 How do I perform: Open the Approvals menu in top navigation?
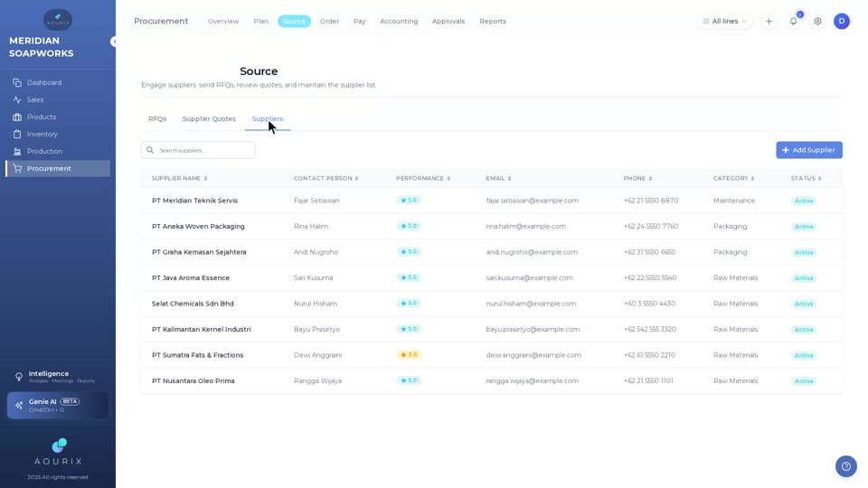[448, 21]
